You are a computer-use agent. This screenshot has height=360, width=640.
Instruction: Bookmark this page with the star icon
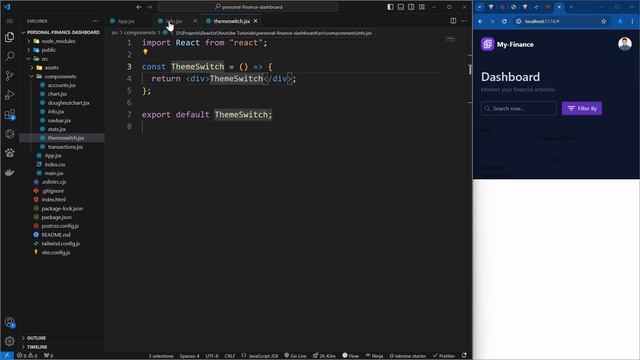click(603, 21)
